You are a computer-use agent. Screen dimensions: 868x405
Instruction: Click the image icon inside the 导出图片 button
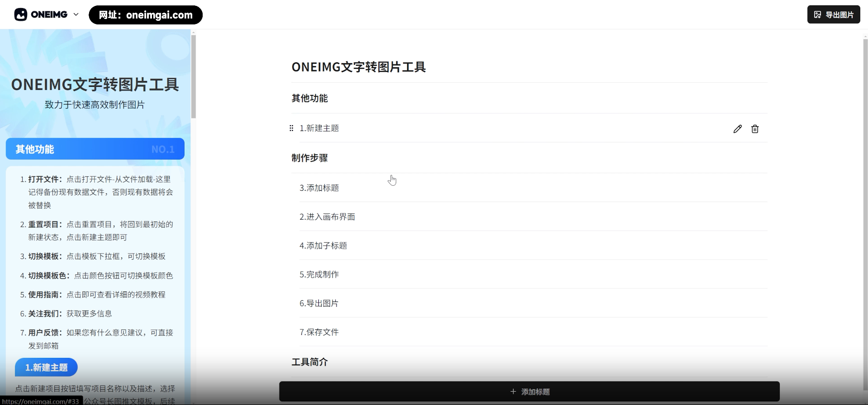pyautogui.click(x=817, y=14)
